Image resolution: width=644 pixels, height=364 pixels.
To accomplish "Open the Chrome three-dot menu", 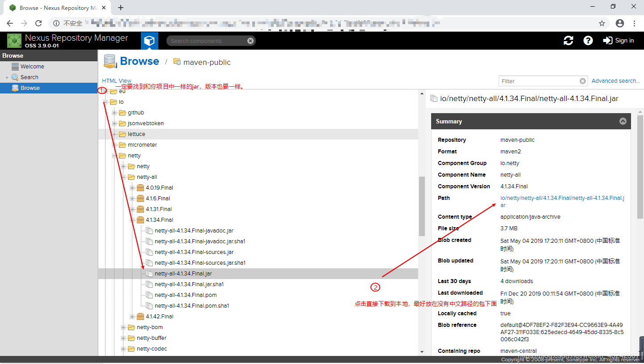I will pos(634,23).
